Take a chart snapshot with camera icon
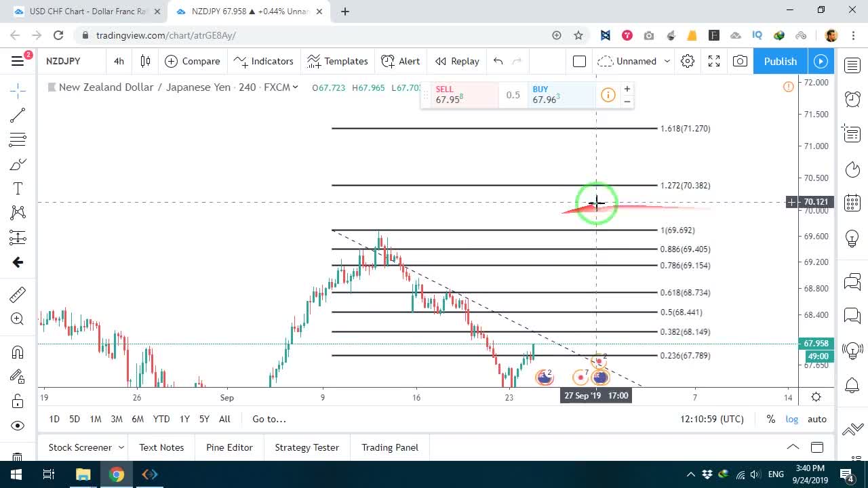868x488 pixels. pyautogui.click(x=740, y=61)
